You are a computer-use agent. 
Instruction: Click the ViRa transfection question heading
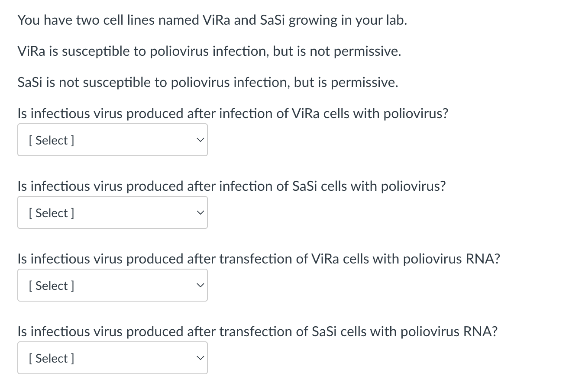pyautogui.click(x=259, y=259)
